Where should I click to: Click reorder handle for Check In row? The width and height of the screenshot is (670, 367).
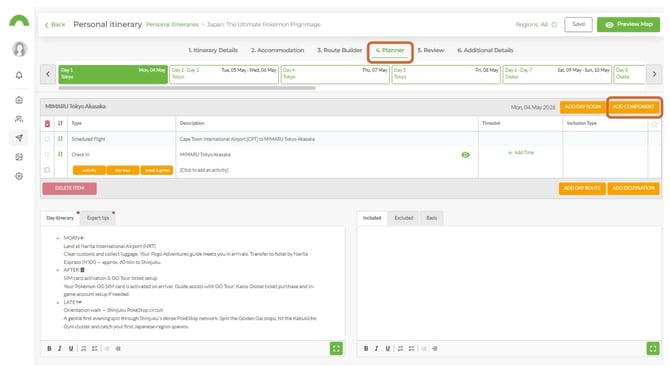[60, 154]
